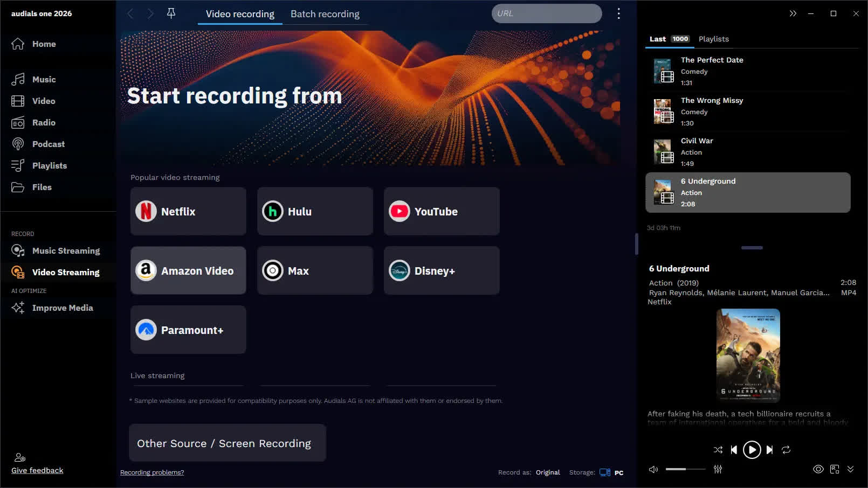The width and height of the screenshot is (868, 488).
Task: Open the Podcast section
Action: 48,144
